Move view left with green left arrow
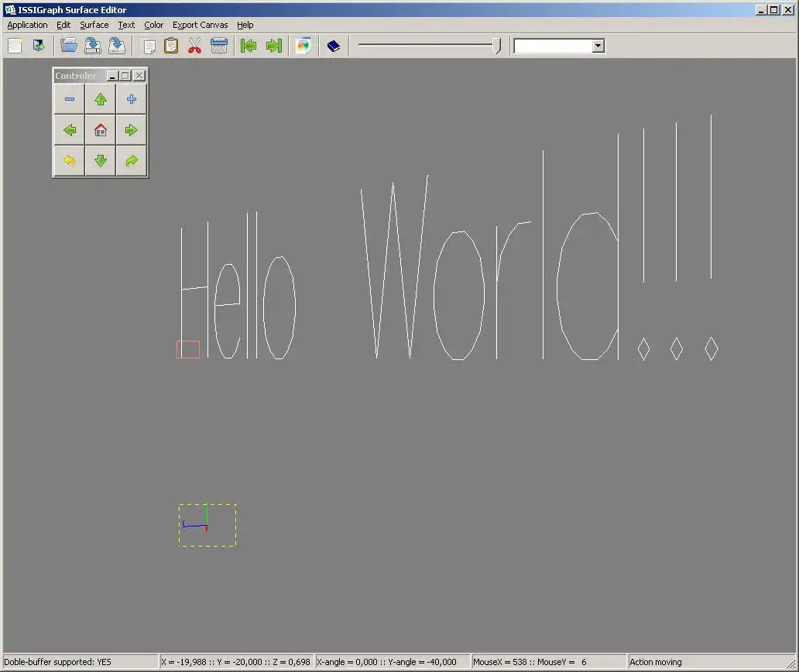Viewport: 799px width, 672px height. point(70,130)
